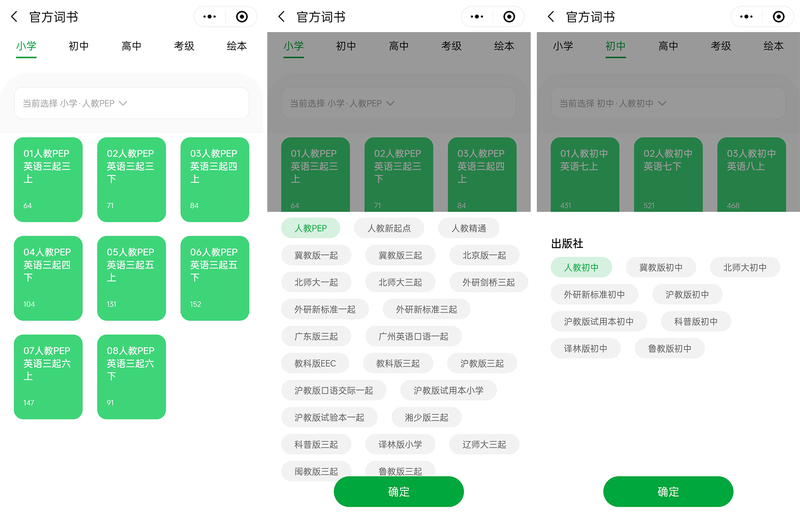Choose the 广州英语口语一起 chip
This screenshot has width=800, height=524.
413,336
